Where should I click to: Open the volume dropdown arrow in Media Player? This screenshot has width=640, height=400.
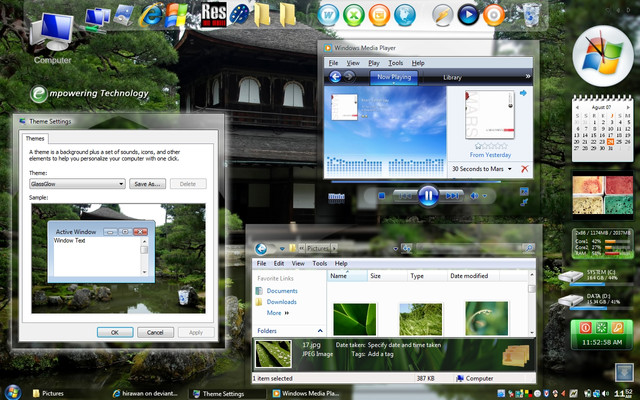pos(485,196)
